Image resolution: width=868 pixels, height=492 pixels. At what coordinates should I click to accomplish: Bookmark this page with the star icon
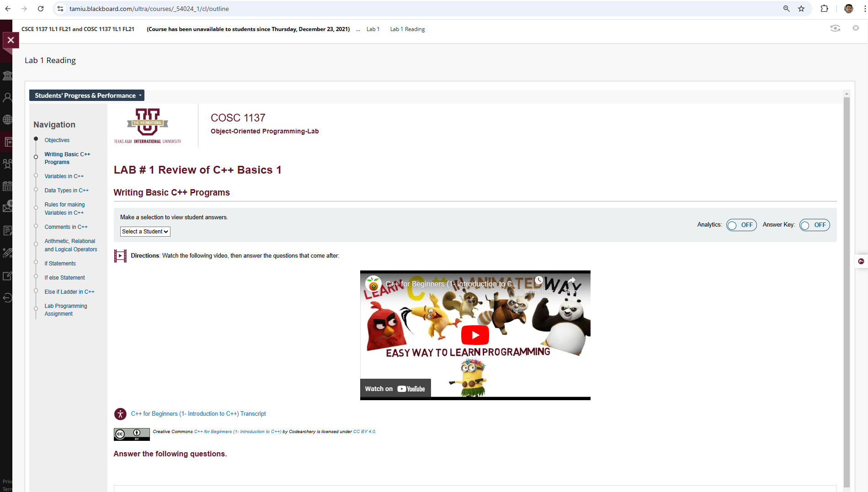[801, 9]
